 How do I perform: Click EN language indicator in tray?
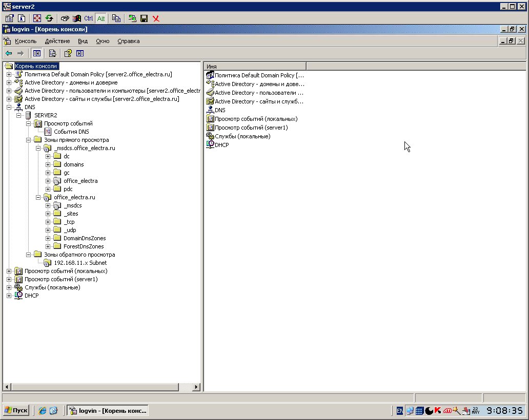point(399,411)
